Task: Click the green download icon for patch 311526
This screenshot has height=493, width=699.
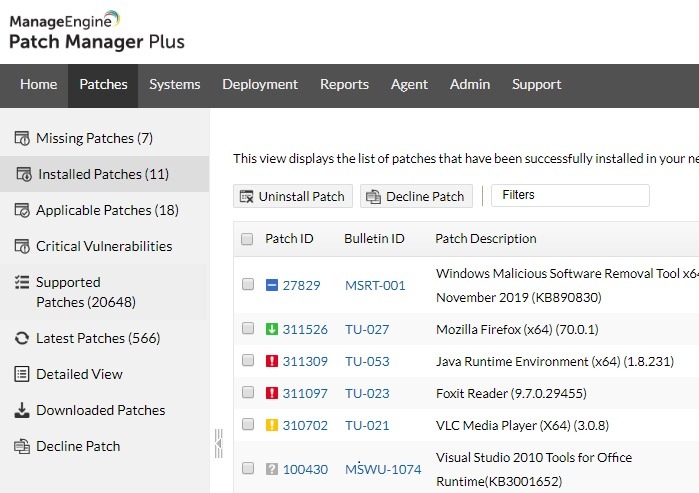Action: point(272,329)
